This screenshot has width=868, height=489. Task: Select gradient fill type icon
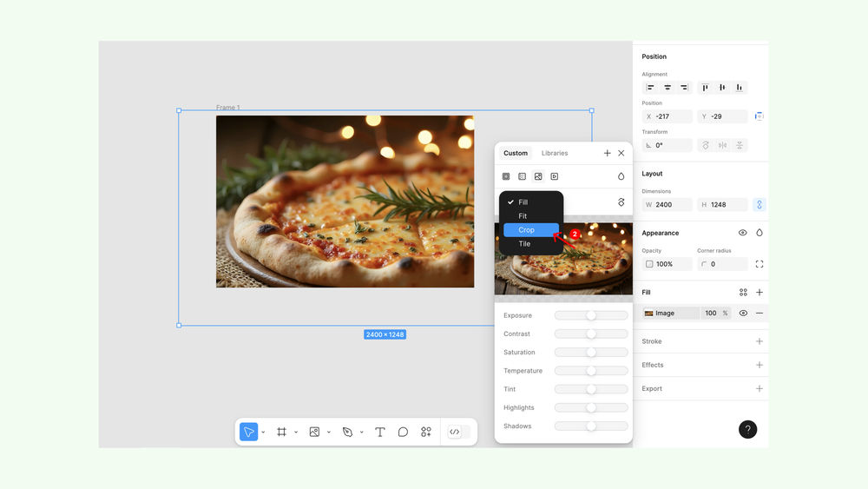522,176
